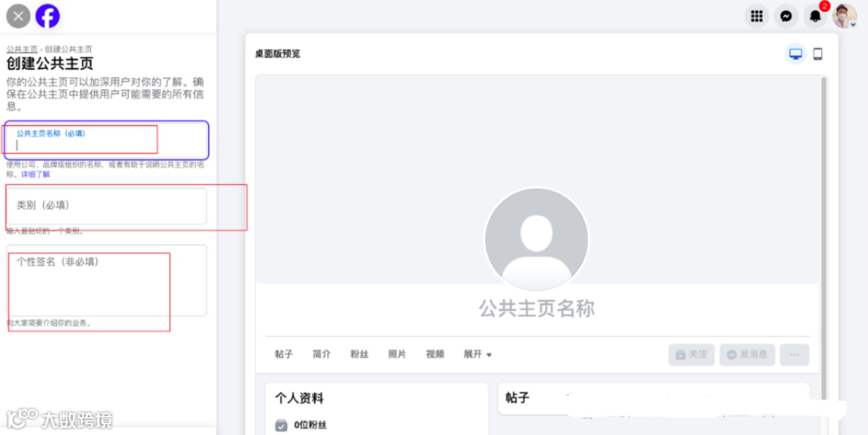The image size is (868, 435).
Task: Open the 类别 (必填) combo box
Action: coord(107,206)
